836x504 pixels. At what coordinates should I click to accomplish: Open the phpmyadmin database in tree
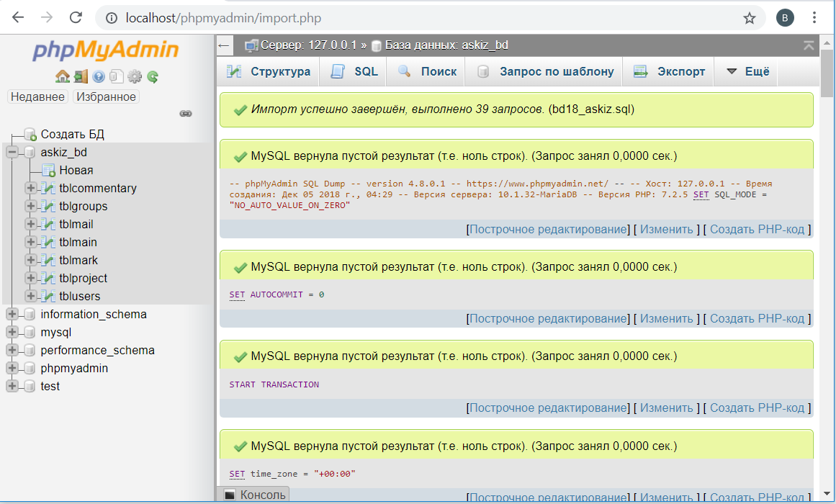[74, 368]
